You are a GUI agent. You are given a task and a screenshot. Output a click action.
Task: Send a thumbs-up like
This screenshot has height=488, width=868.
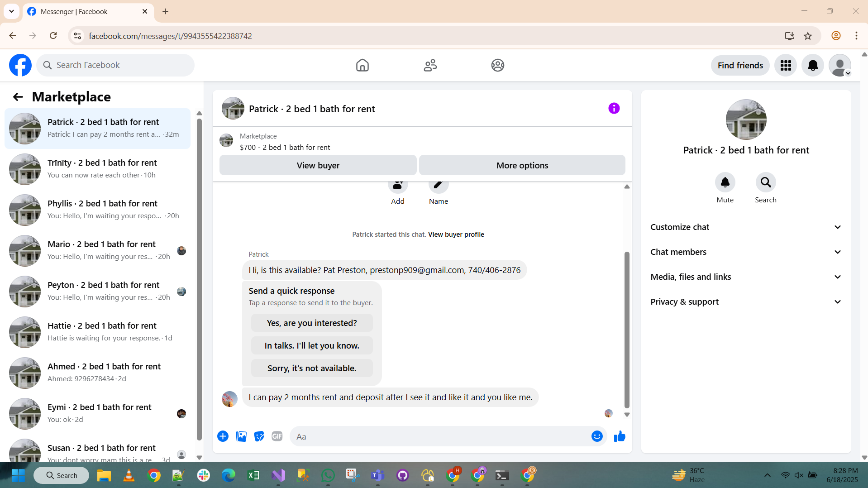[x=620, y=436]
